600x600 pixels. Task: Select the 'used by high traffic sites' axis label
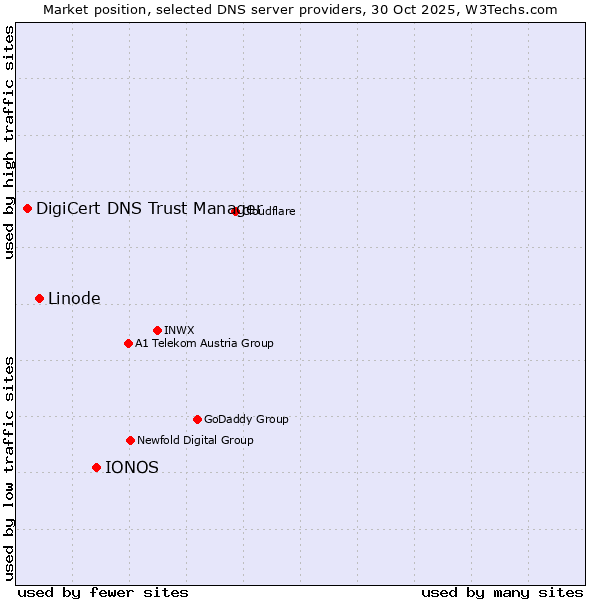click(x=9, y=142)
